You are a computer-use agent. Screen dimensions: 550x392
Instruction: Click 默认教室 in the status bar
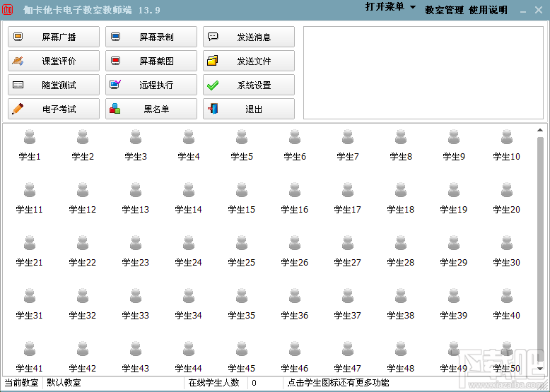(64, 383)
